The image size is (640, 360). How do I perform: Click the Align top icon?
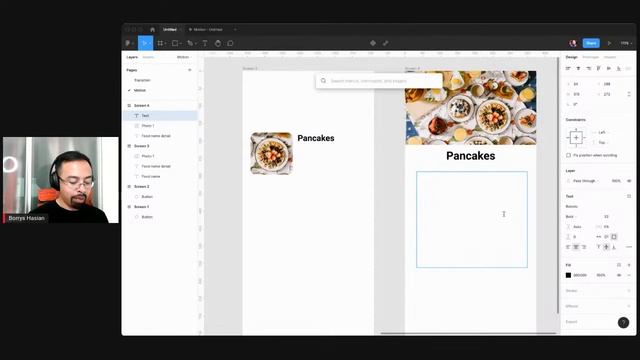[x=599, y=69]
